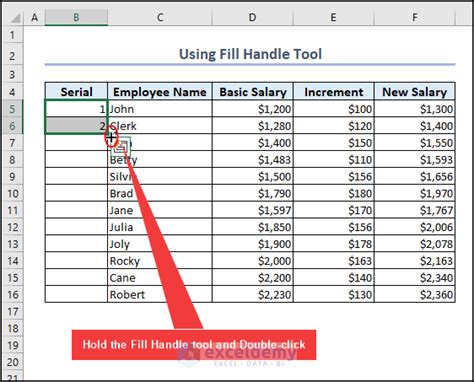Select row 18 header
Image resolution: width=474 pixels, height=382 pixels.
coord(13,328)
